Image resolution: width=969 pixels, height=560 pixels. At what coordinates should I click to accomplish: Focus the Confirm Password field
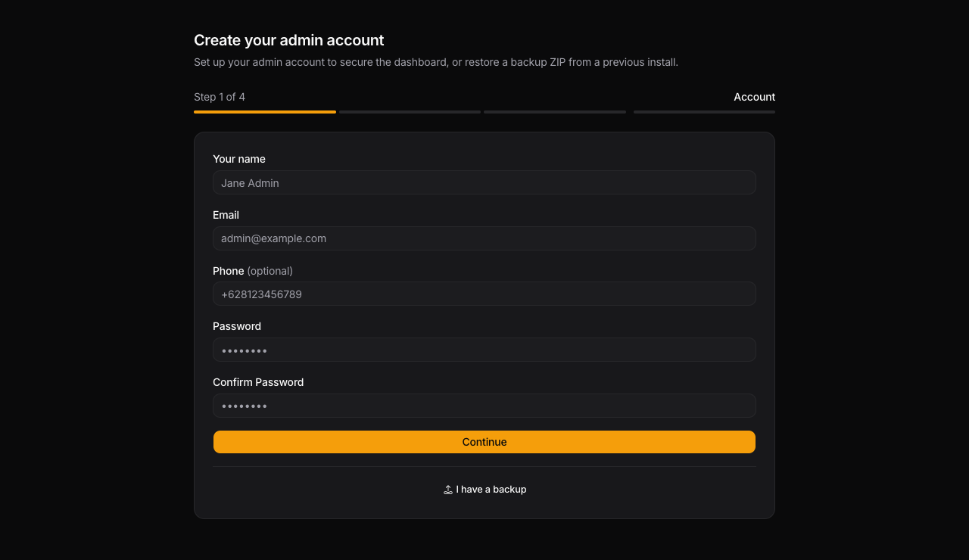coord(484,406)
